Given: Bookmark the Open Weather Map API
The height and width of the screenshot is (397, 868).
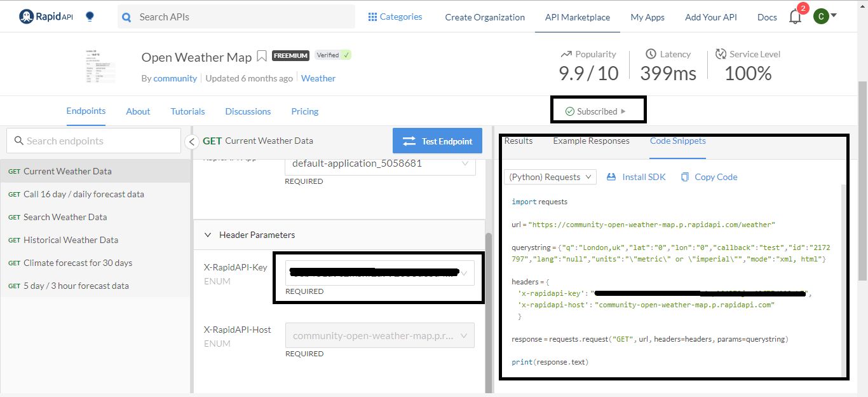Looking at the screenshot, I should (262, 57).
